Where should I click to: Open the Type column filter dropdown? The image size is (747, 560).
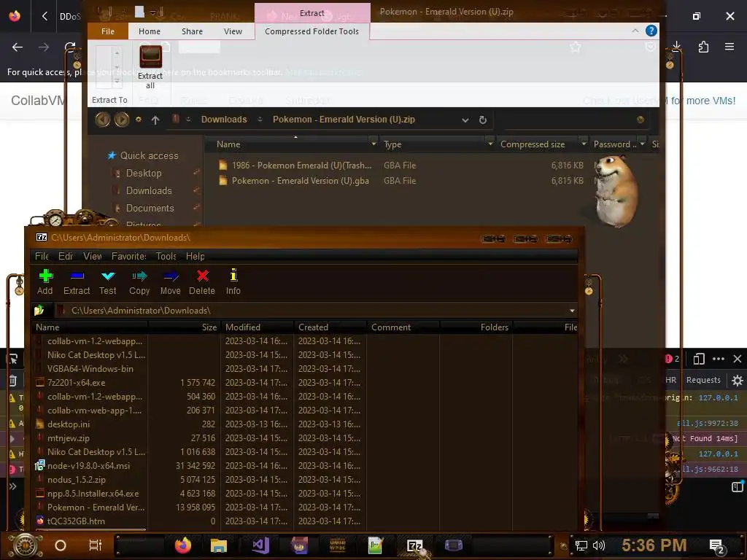pyautogui.click(x=489, y=144)
